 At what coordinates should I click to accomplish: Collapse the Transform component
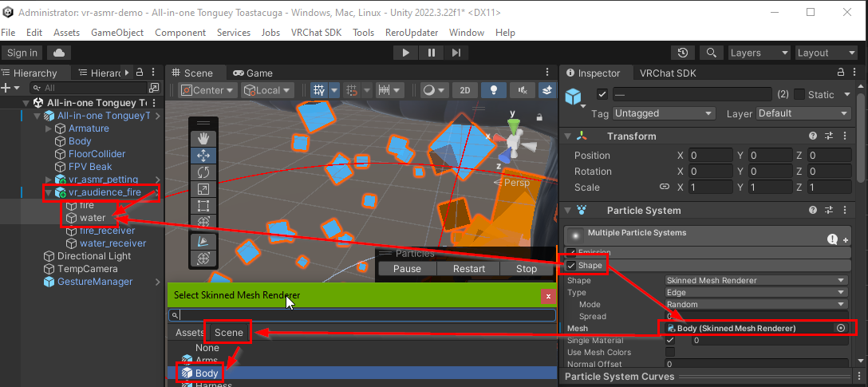click(x=568, y=136)
